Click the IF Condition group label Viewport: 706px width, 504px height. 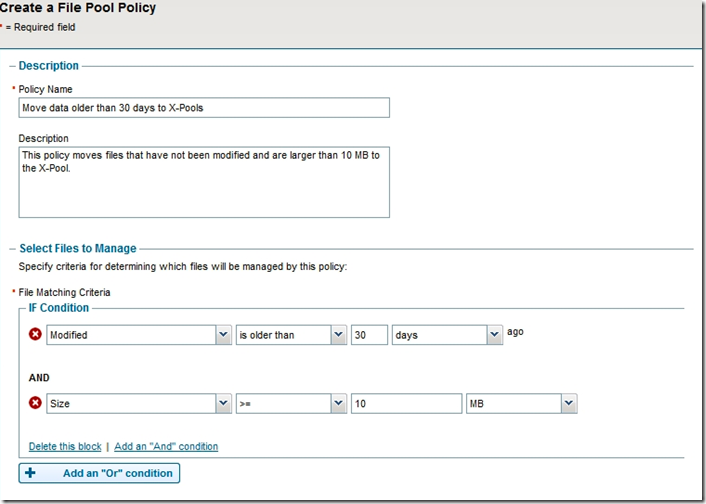point(59,308)
